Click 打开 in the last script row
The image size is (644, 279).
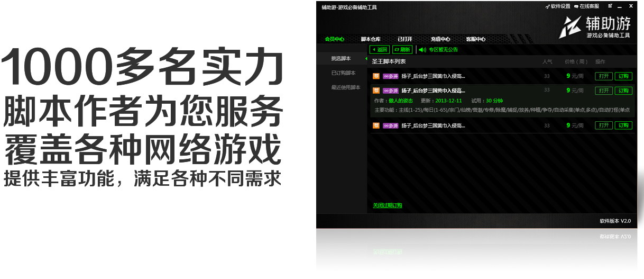[x=603, y=125]
